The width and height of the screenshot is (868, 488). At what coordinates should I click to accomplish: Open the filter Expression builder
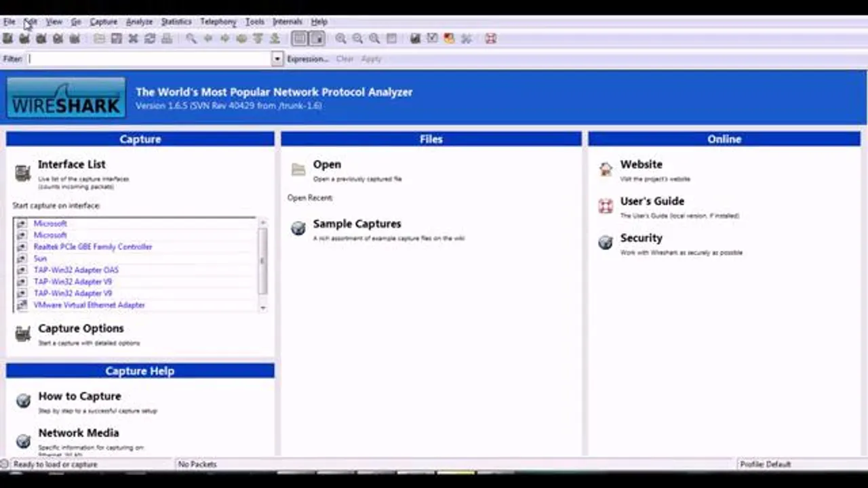pyautogui.click(x=308, y=59)
